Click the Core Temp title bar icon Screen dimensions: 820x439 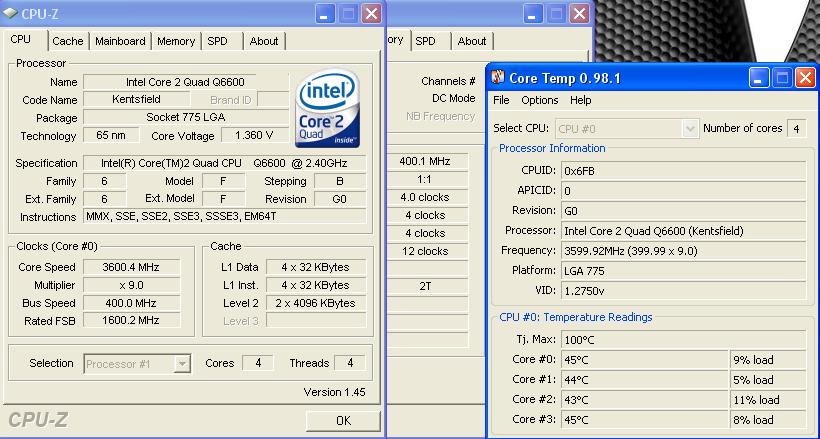click(x=498, y=77)
